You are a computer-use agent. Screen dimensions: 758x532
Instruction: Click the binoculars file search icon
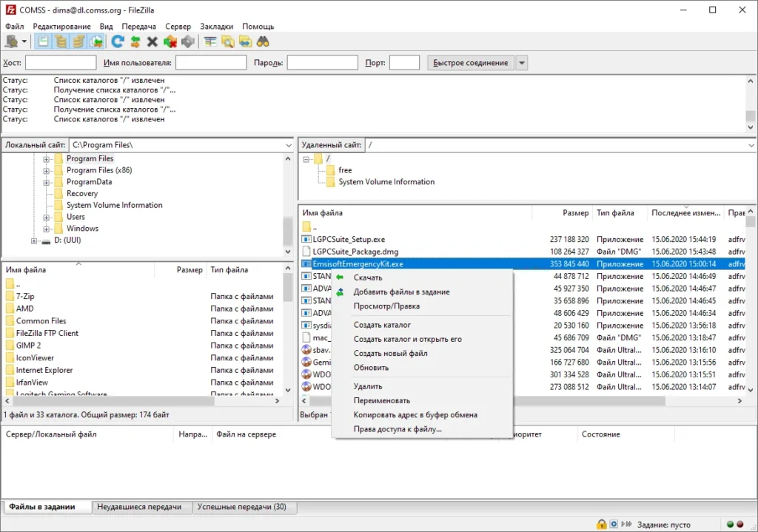click(x=263, y=42)
